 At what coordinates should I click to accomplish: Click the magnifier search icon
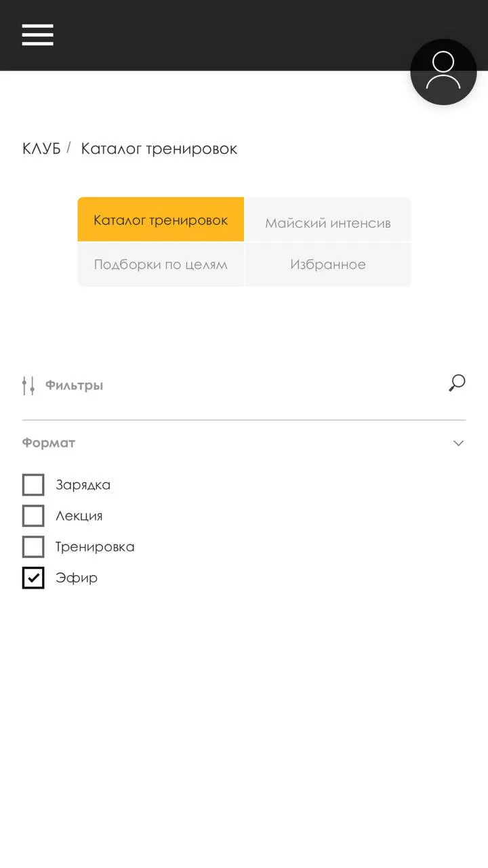pyautogui.click(x=457, y=383)
